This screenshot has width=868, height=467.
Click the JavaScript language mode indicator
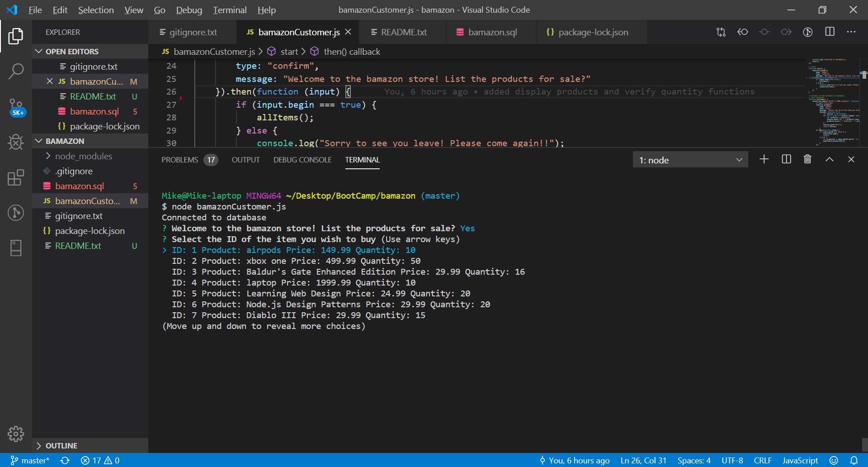click(800, 460)
